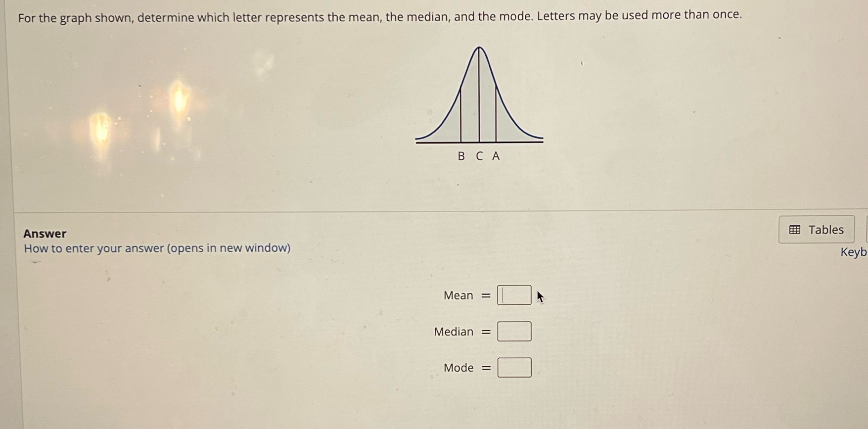Open the Tables reference panel

tap(816, 229)
